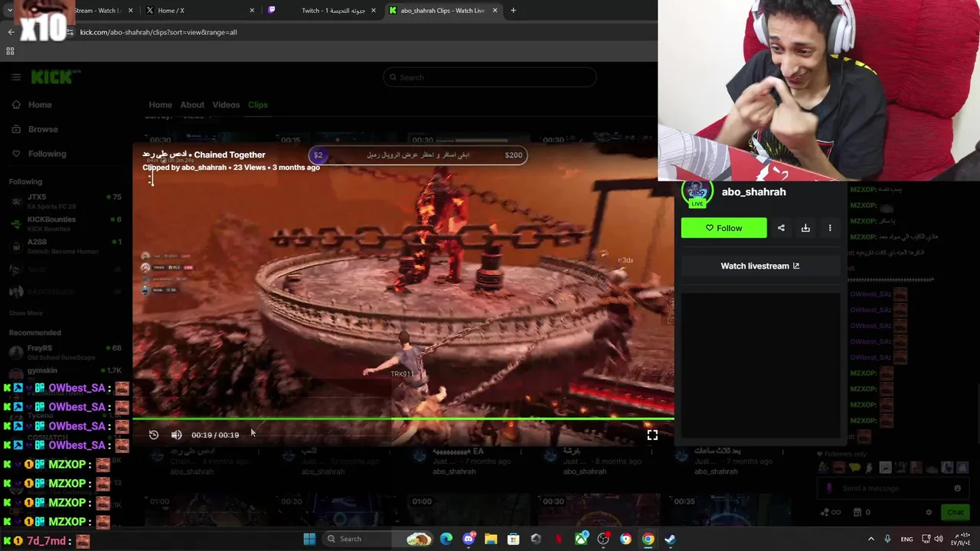Open the abo_shahrah channel name link
The height and width of the screenshot is (551, 980).
(x=753, y=192)
